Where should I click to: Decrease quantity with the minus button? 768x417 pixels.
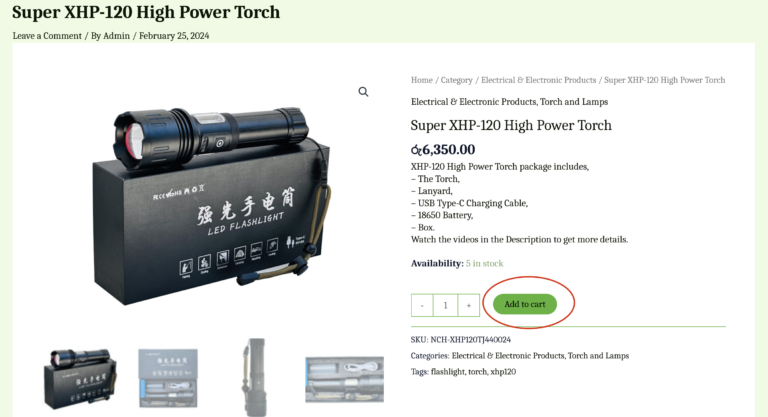coord(422,305)
